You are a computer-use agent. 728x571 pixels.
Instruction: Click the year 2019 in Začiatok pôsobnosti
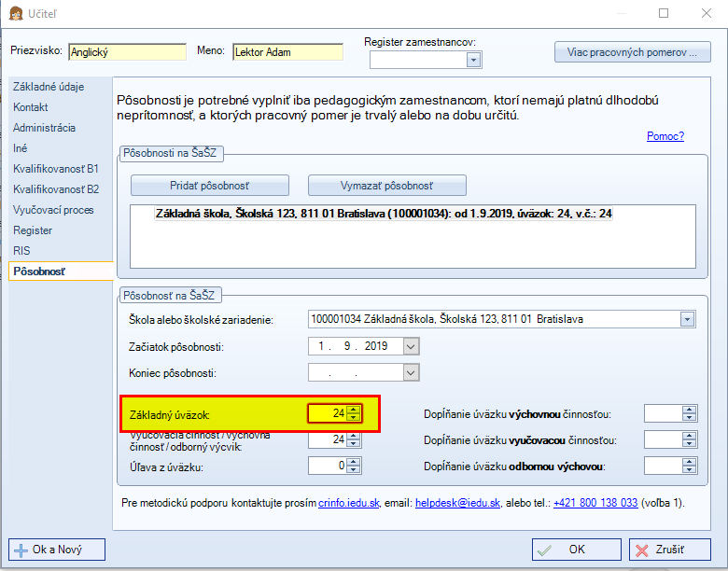point(376,346)
